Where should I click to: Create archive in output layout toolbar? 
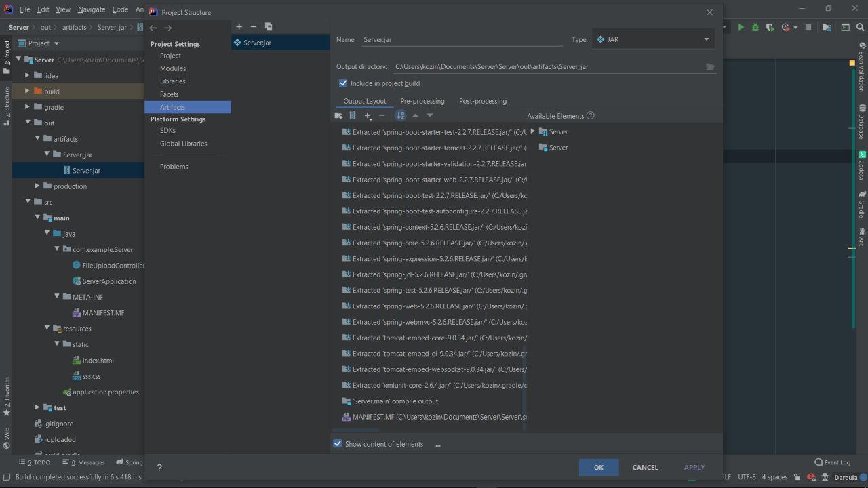pyautogui.click(x=353, y=115)
